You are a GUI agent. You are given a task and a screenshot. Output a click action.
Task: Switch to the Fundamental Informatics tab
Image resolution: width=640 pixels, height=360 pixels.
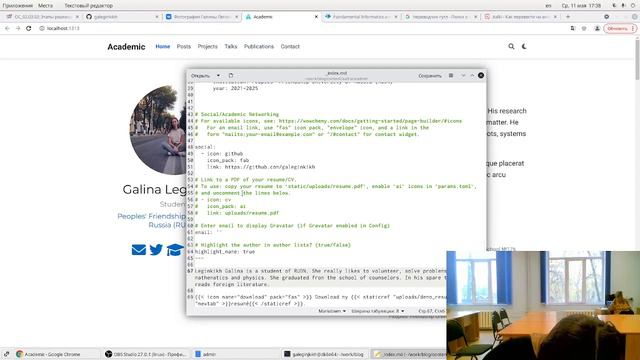(x=361, y=17)
